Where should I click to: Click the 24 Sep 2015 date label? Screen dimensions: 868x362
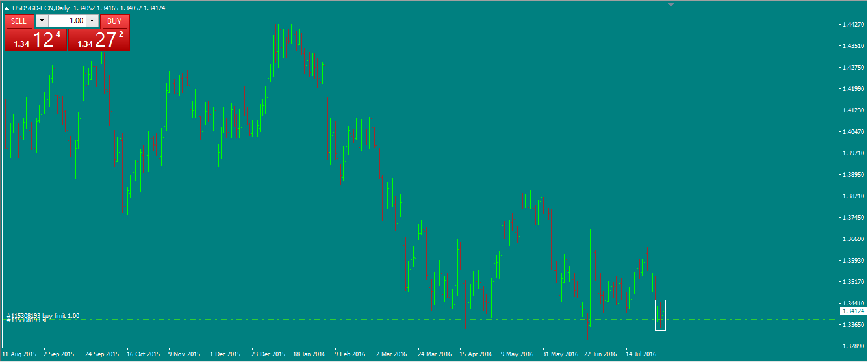pos(103,355)
